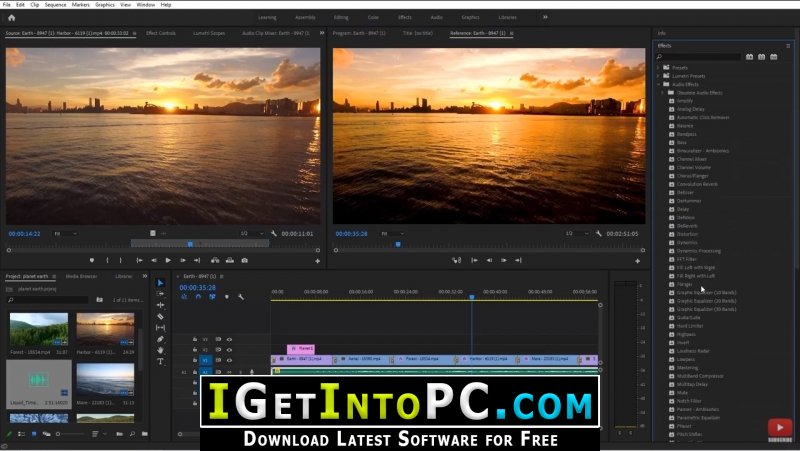
Task: Open the Markers menu
Action: [81, 5]
